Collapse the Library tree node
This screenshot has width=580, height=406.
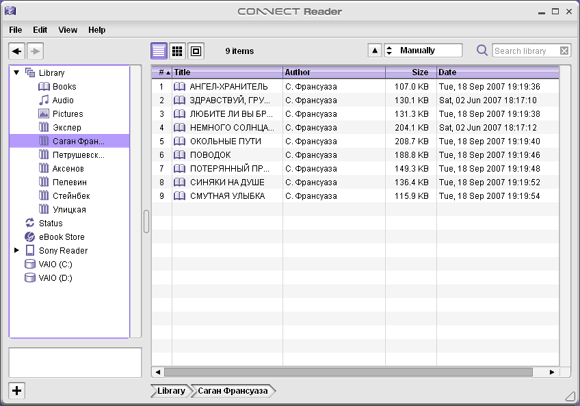pos(16,72)
